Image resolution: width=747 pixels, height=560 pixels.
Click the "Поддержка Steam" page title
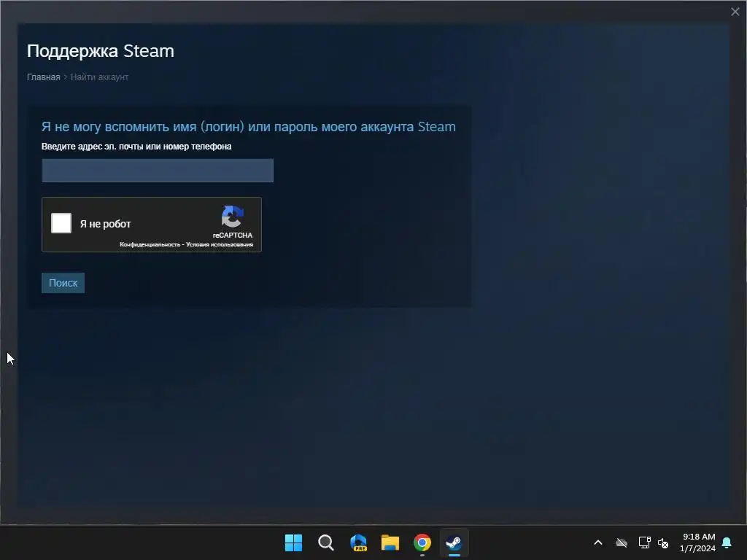[101, 51]
